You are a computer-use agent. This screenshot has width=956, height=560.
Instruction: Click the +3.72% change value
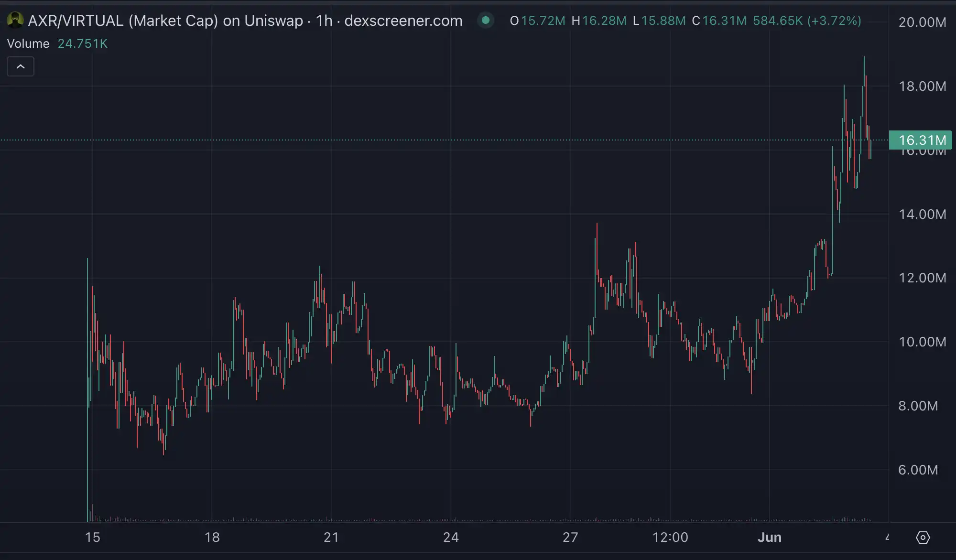[834, 21]
